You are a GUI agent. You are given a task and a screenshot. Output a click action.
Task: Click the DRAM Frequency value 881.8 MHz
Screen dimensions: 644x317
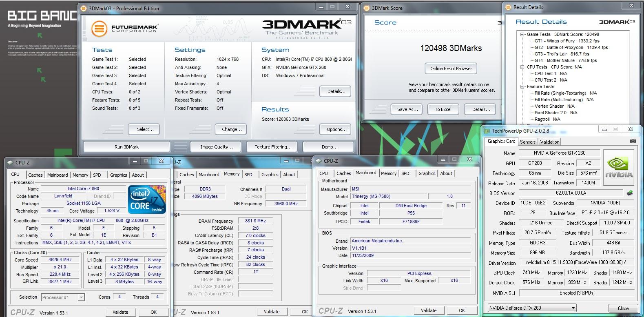[255, 221]
